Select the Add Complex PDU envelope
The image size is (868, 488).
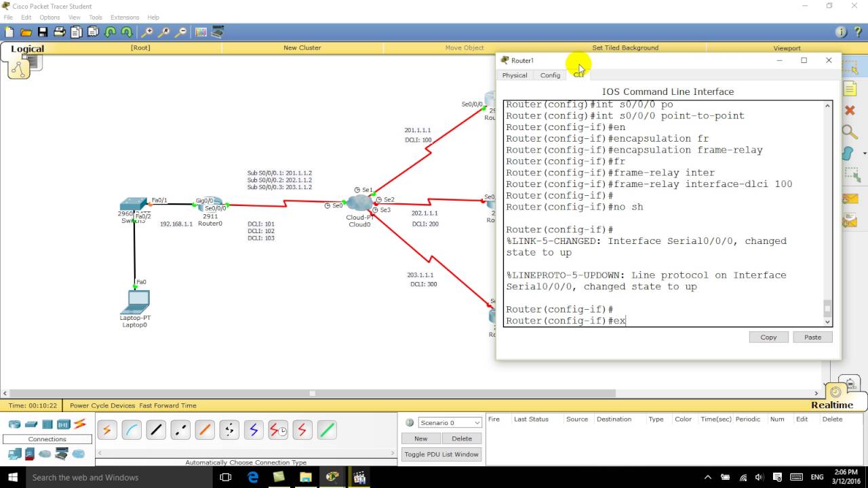[850, 220]
